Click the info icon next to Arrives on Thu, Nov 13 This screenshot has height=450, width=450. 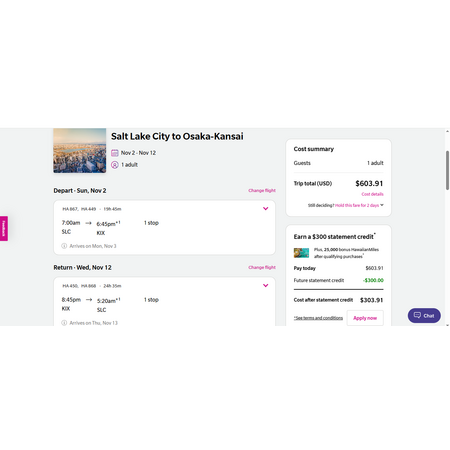(64, 323)
